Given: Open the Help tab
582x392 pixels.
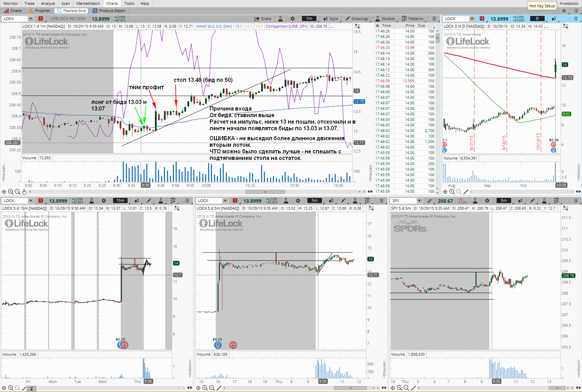Looking at the screenshot, I should pos(145,3).
